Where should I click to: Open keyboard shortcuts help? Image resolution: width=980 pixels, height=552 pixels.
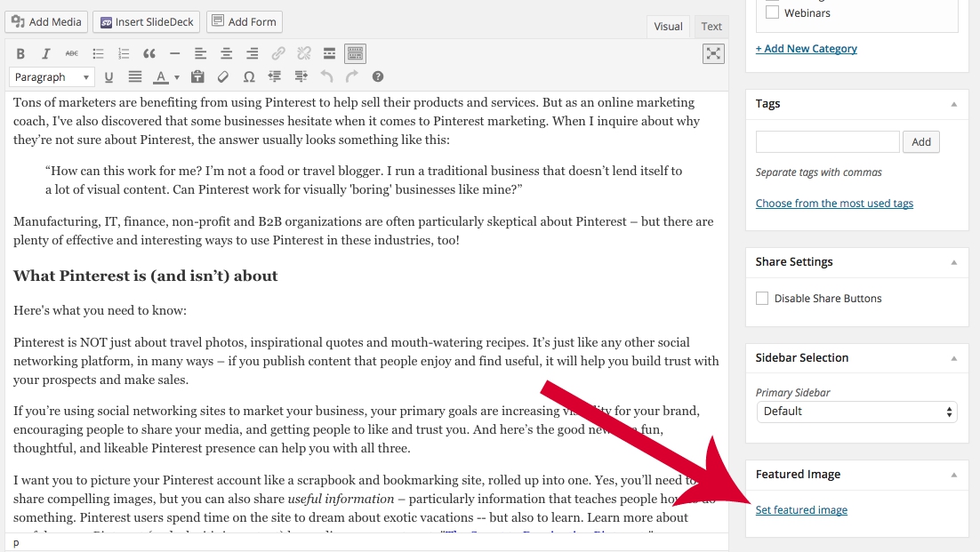click(377, 76)
